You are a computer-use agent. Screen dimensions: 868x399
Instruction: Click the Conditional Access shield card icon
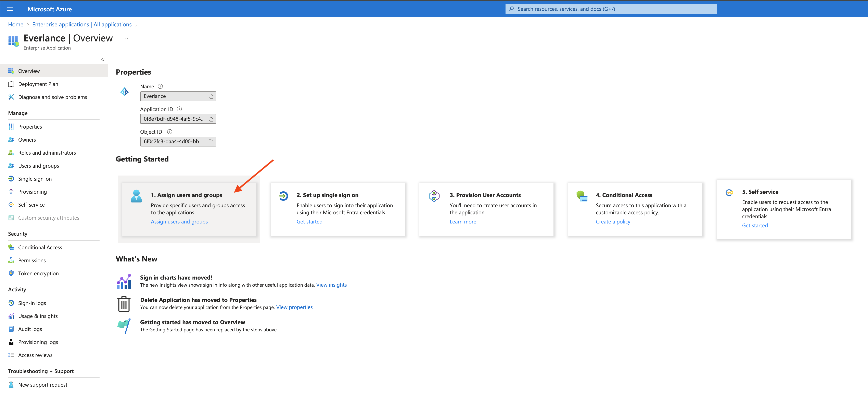coord(582,196)
